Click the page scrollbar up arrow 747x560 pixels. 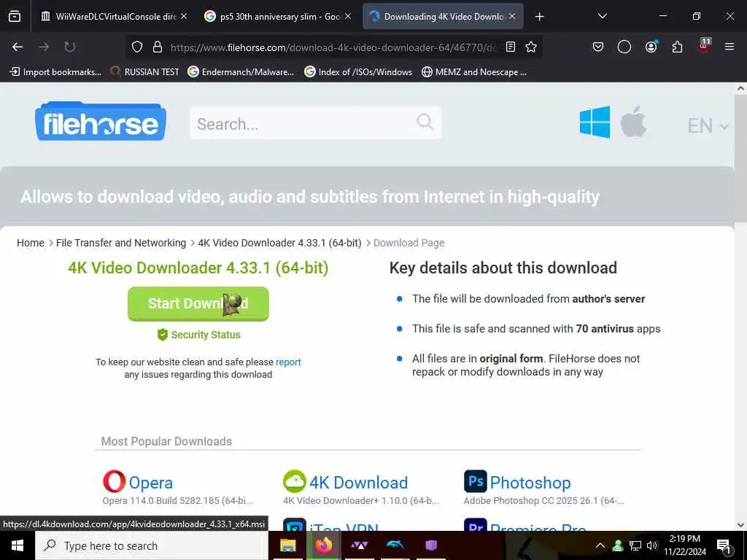[740, 88]
